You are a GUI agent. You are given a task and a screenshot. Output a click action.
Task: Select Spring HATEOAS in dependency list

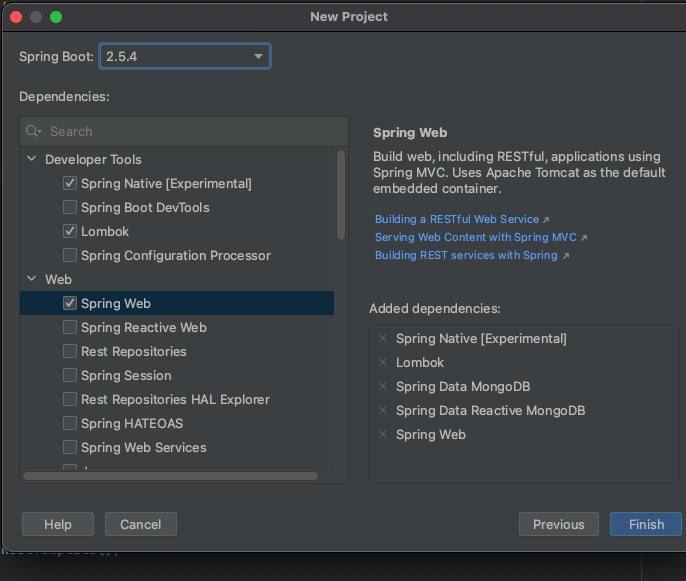132,423
